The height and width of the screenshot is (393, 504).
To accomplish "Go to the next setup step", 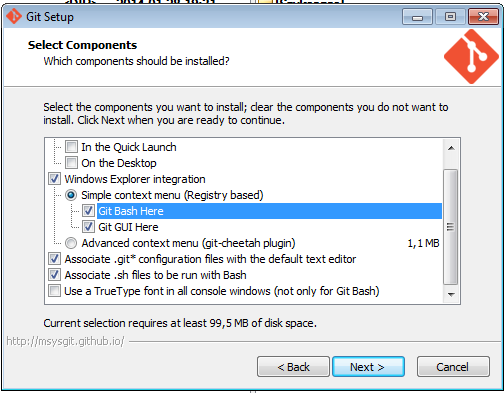I will (368, 367).
